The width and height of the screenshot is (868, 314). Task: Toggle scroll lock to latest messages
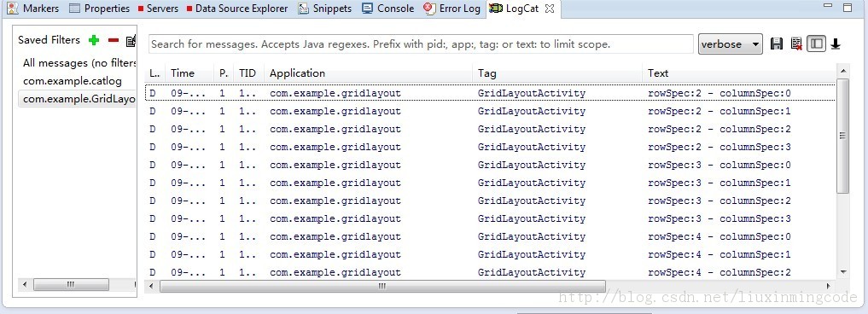(x=836, y=44)
